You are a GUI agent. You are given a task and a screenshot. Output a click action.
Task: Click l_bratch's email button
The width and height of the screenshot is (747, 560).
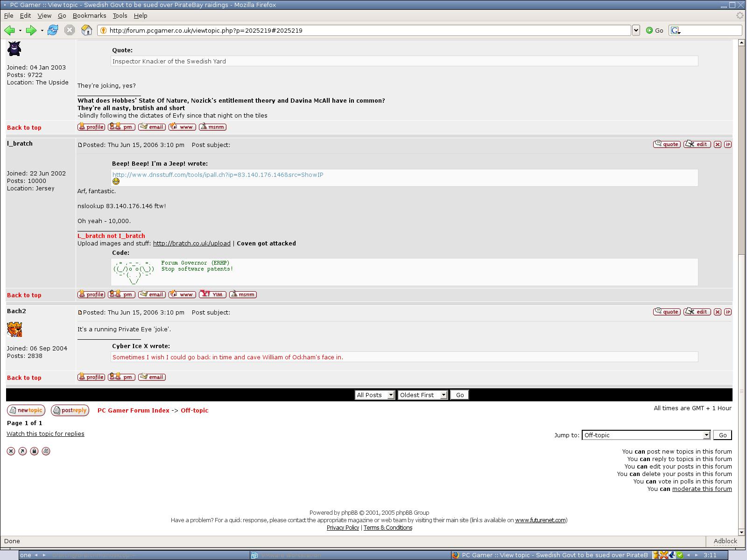[x=152, y=294]
